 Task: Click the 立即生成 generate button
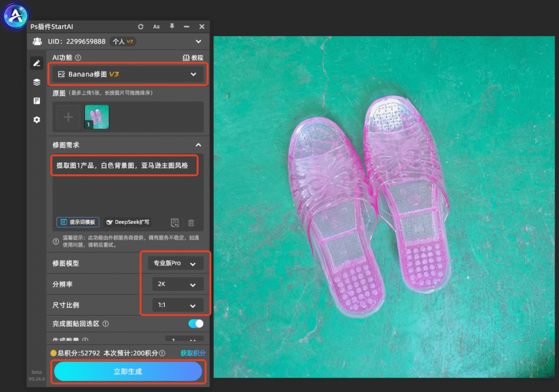[x=128, y=371]
